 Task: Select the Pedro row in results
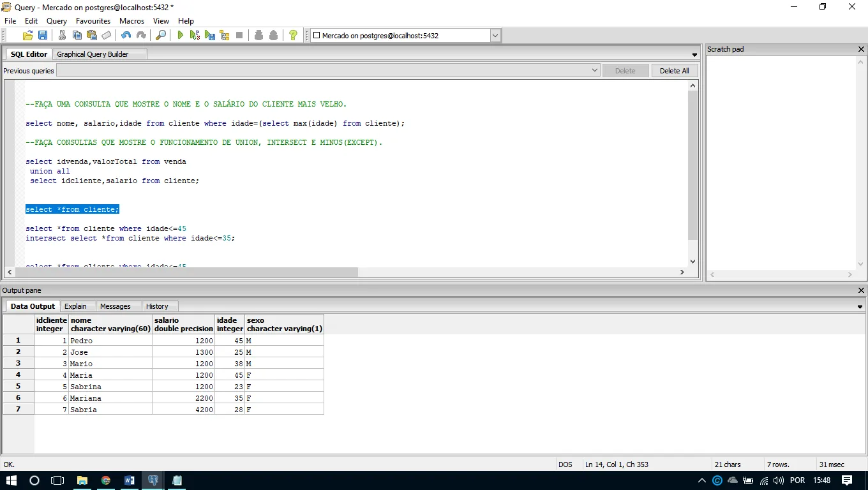(18, 341)
